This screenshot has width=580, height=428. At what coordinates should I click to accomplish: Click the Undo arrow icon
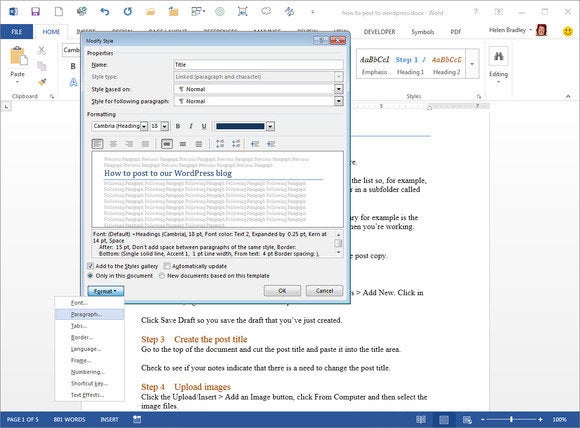coord(105,12)
